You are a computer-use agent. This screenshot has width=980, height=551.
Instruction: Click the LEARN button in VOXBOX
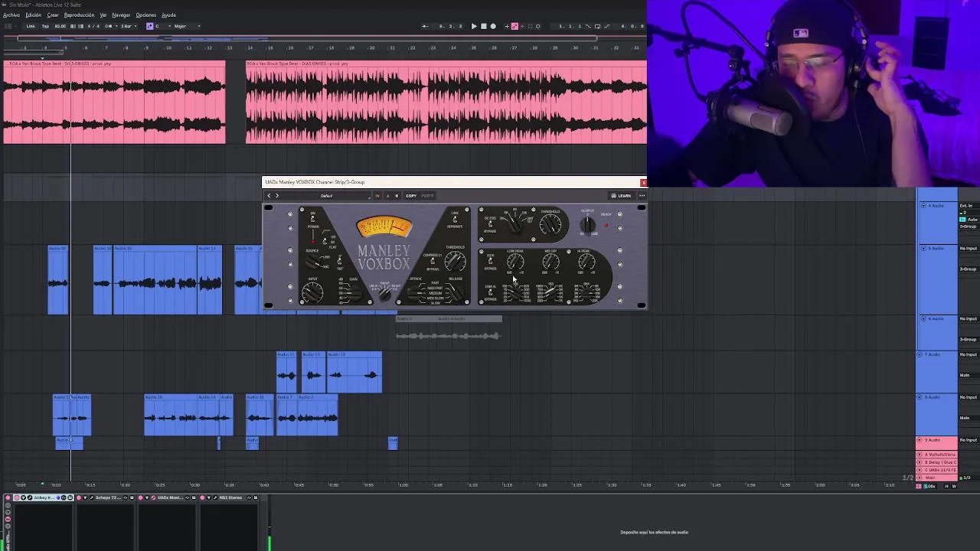(x=621, y=196)
